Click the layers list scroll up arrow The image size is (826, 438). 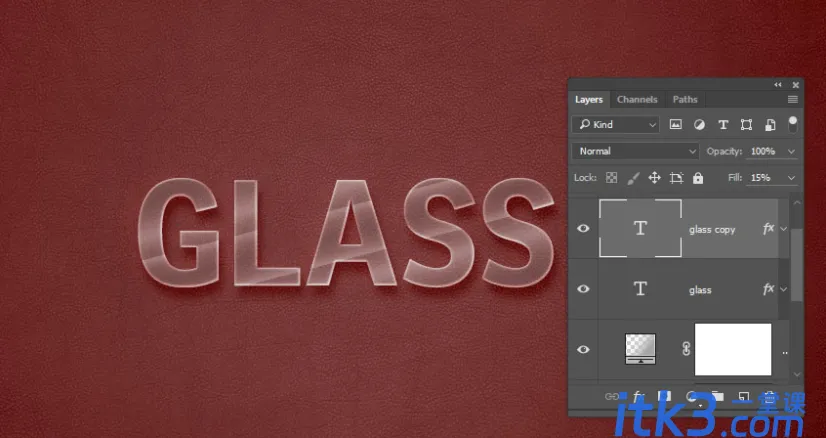796,203
